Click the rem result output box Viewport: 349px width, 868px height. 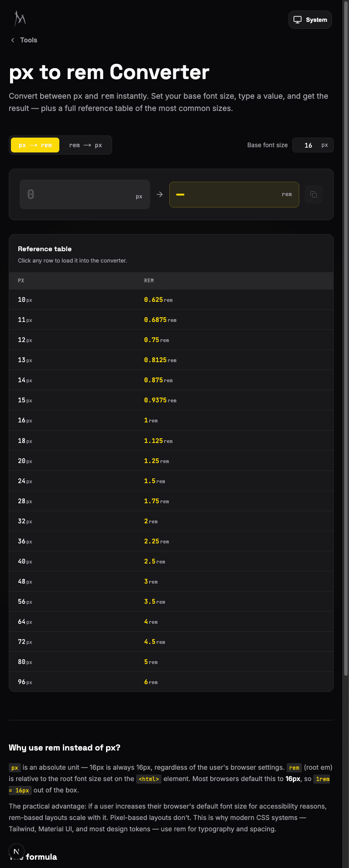point(234,194)
